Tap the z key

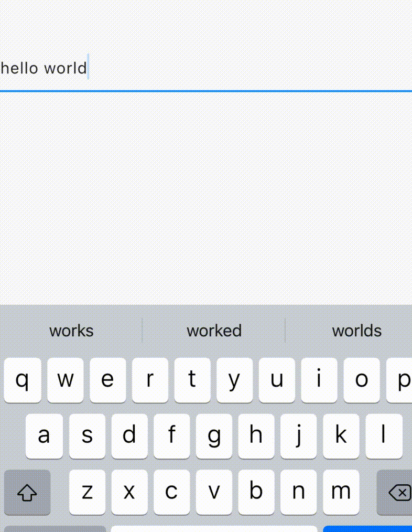[x=87, y=492]
